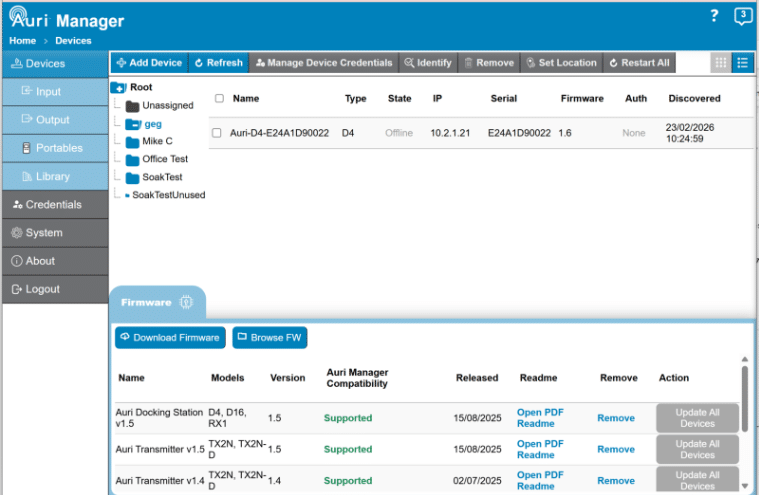Click the Auri Manager Compatibility column header
This screenshot has width=759, height=495.
coord(357,378)
